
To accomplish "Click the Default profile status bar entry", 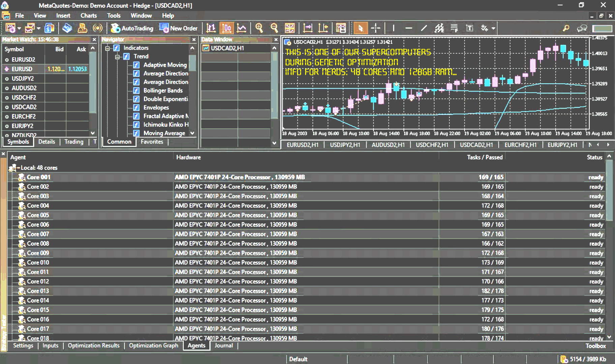I will pyautogui.click(x=298, y=359).
